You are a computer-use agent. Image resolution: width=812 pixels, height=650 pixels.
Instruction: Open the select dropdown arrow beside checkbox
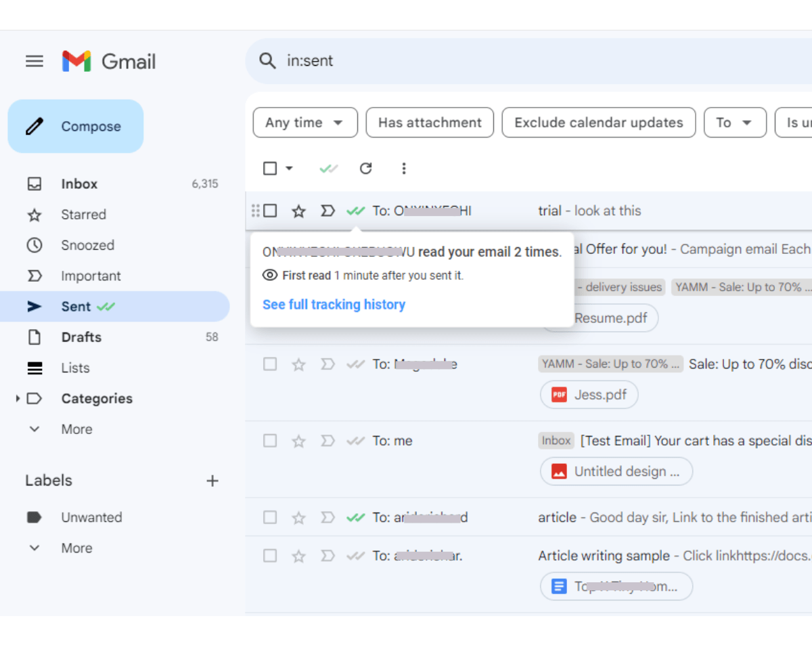point(289,168)
